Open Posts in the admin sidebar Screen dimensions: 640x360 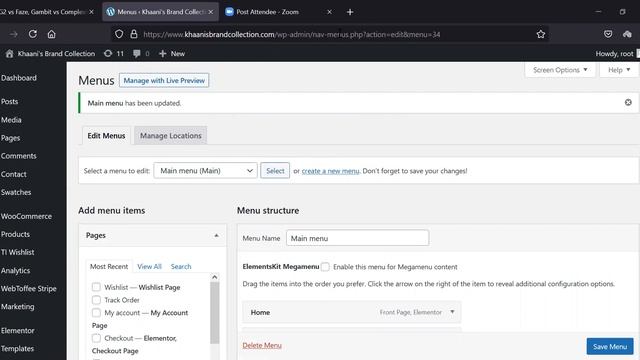[x=9, y=102]
